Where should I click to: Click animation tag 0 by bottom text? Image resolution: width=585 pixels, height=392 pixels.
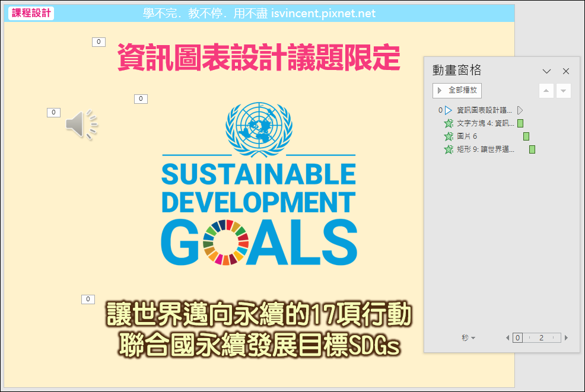pyautogui.click(x=88, y=299)
